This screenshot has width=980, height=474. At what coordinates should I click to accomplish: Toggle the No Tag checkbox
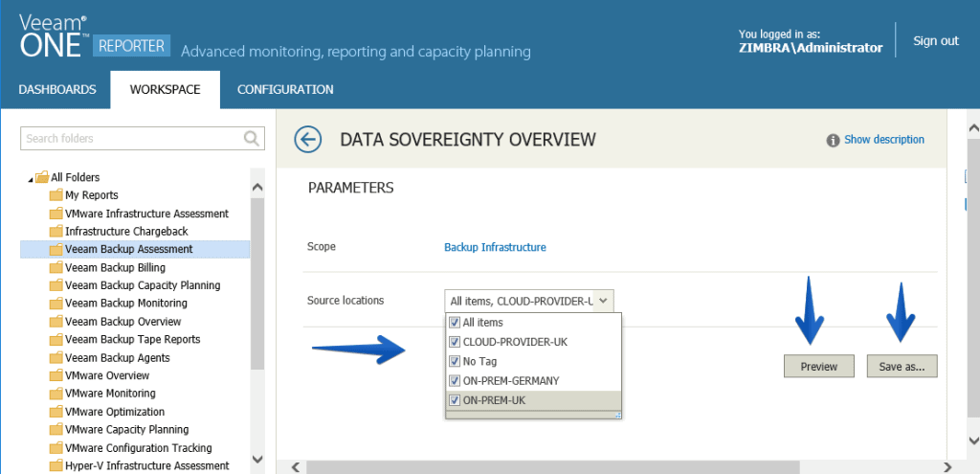click(x=455, y=361)
